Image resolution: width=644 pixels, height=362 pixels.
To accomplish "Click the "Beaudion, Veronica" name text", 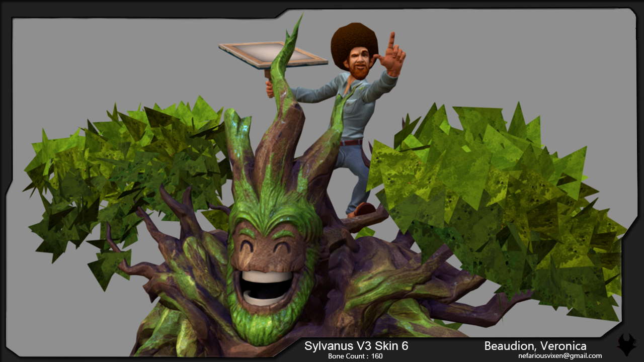I will [x=535, y=346].
